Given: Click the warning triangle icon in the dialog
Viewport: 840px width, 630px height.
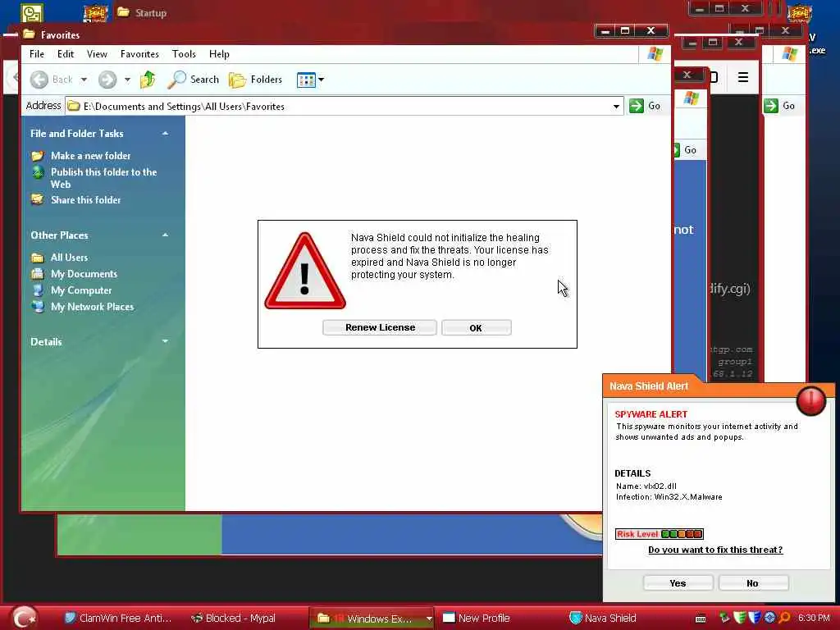Looking at the screenshot, I should [x=305, y=272].
